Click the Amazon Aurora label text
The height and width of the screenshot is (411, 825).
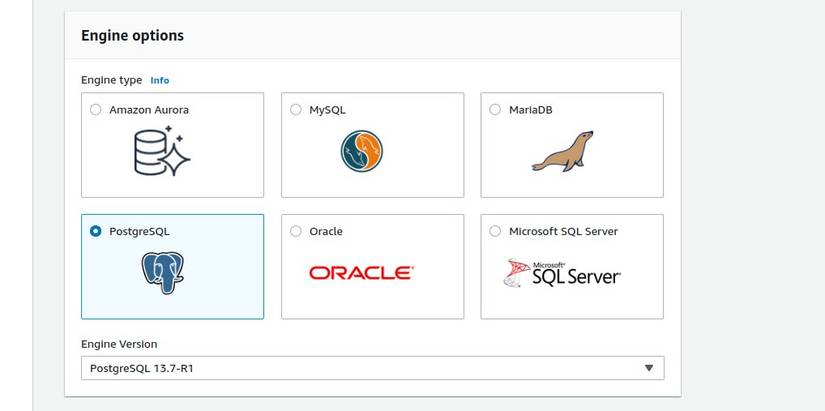[x=149, y=110]
